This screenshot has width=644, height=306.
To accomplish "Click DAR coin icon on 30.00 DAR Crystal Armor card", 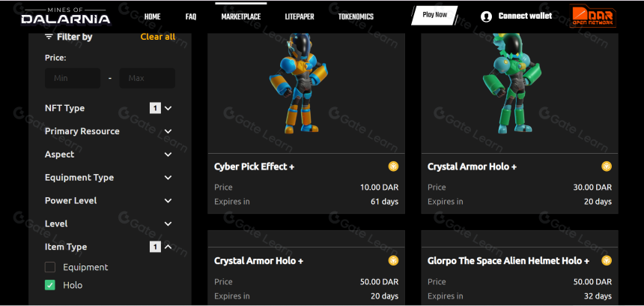I will pyautogui.click(x=607, y=166).
